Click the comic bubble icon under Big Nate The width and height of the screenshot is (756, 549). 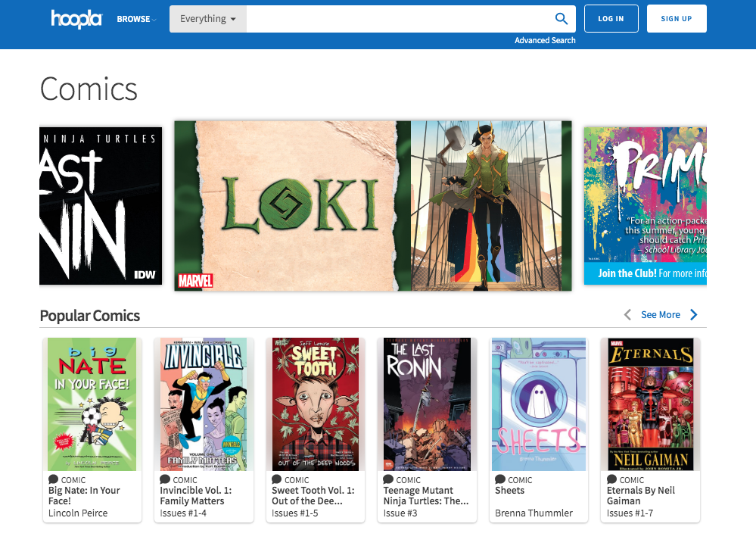coord(53,479)
